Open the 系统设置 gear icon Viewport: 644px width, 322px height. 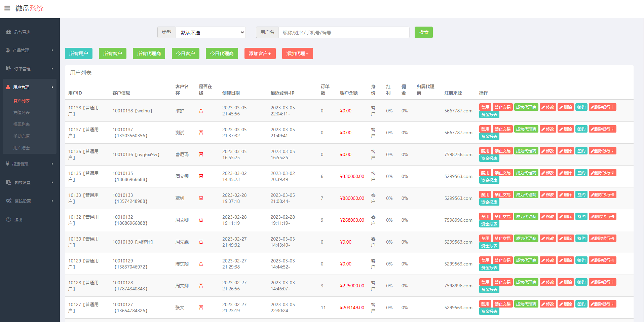8,201
